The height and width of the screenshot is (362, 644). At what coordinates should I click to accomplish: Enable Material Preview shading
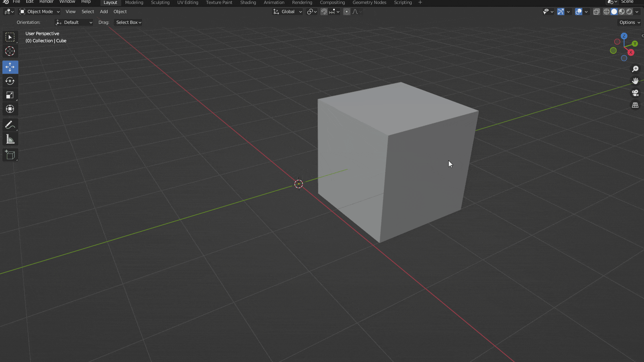click(x=621, y=12)
